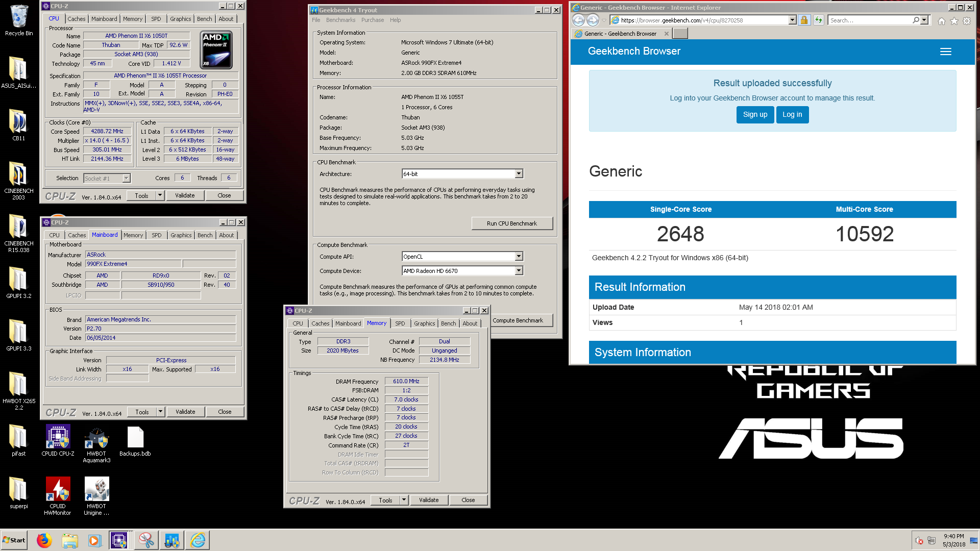Open GPUPI 3.3 folder icon
The width and height of the screenshot is (980, 551).
pos(19,335)
